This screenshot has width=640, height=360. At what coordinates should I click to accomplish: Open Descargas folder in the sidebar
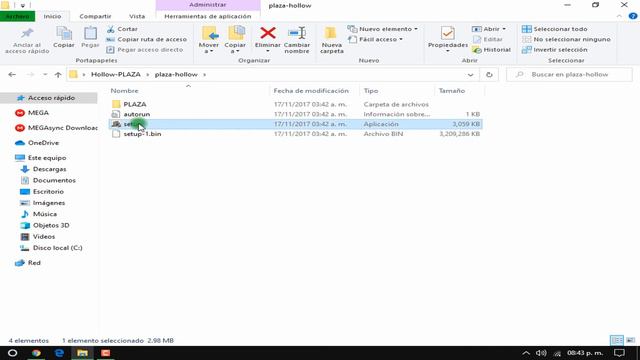coord(49,169)
